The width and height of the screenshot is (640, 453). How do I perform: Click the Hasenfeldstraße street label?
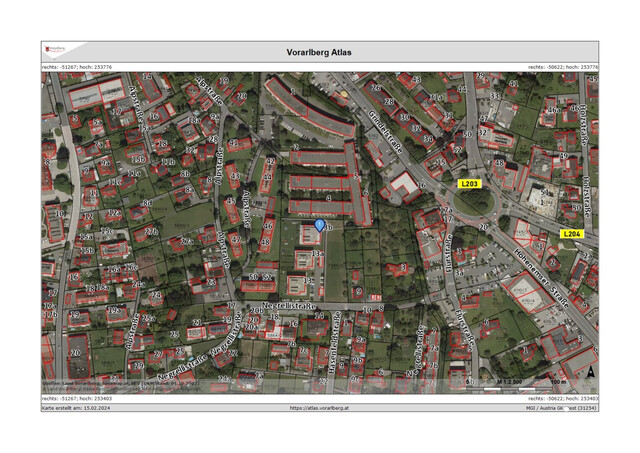point(335,343)
